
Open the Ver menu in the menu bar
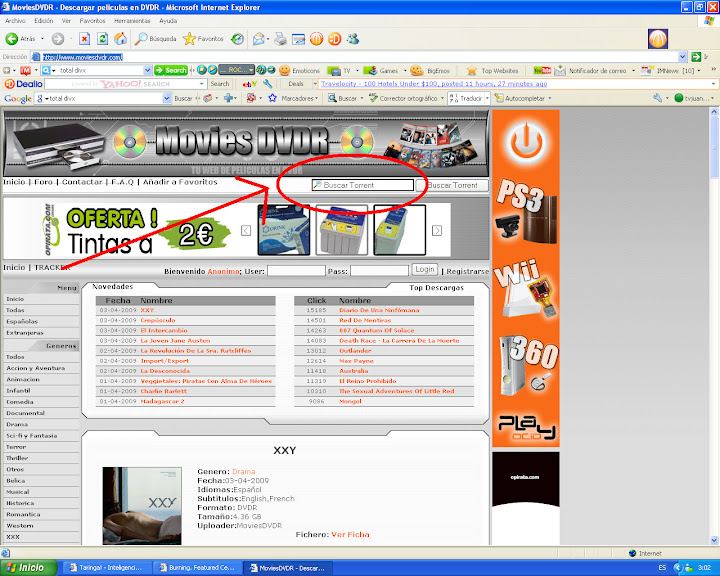(x=66, y=21)
